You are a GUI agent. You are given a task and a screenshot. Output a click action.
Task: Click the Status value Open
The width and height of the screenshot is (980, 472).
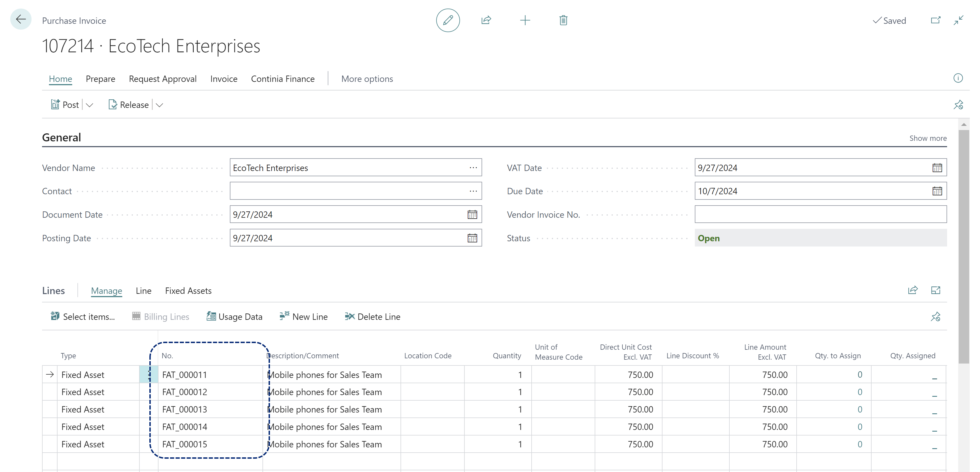click(x=709, y=238)
